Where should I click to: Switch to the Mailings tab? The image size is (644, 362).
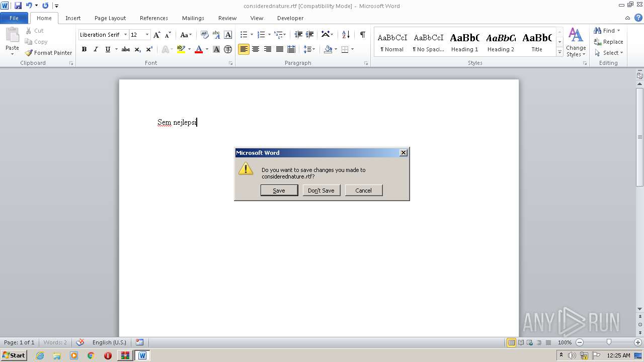pos(193,18)
